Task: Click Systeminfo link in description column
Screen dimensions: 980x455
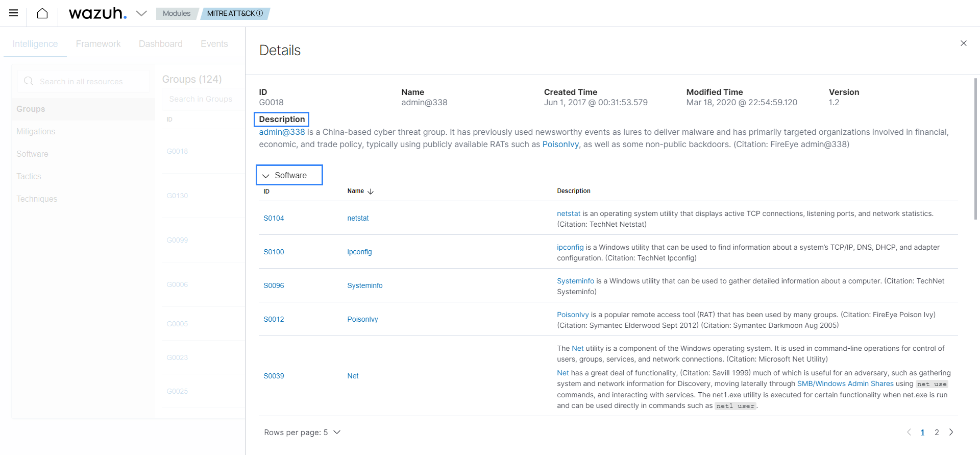Action: click(x=575, y=281)
